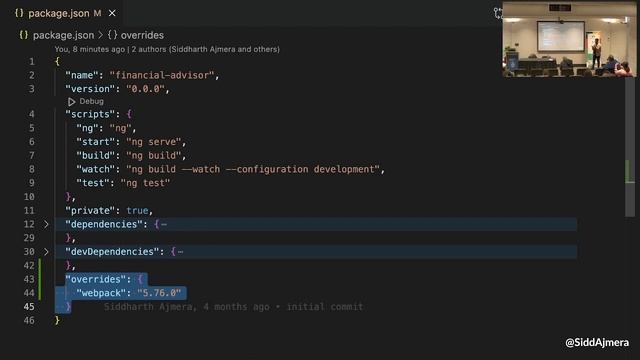The image size is (640, 360).
Task: Click the "ng build" value on line 7
Action: click(153, 156)
